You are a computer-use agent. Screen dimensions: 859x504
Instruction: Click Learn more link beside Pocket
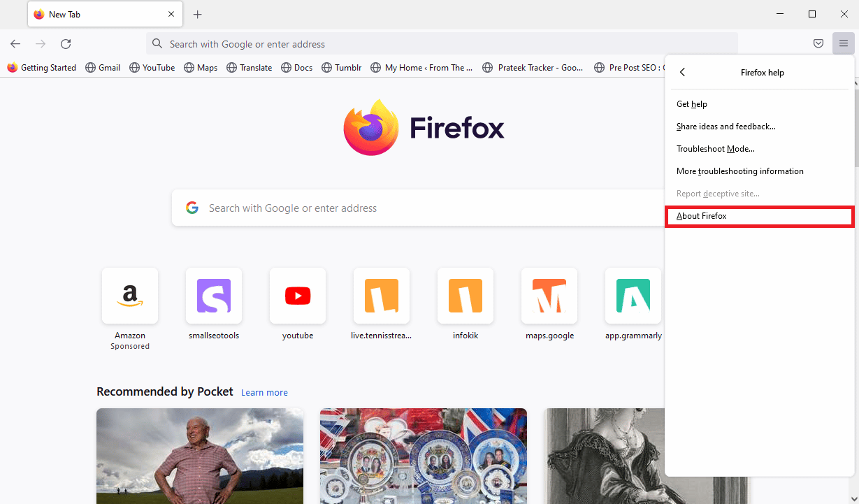coord(264,392)
